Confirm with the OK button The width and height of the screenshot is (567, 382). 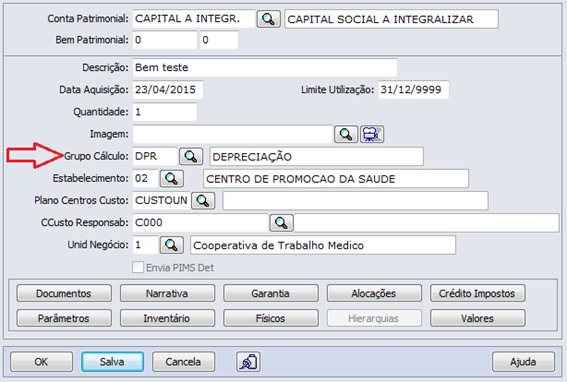(x=41, y=361)
